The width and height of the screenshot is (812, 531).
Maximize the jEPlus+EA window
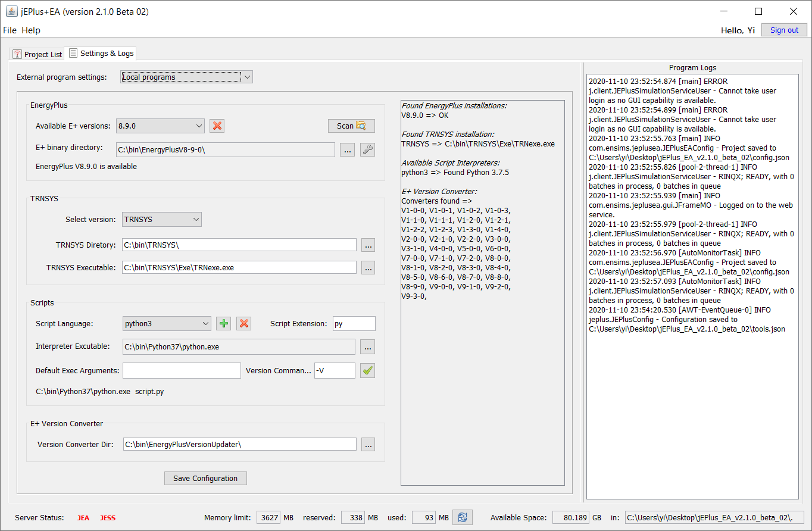[x=758, y=11]
